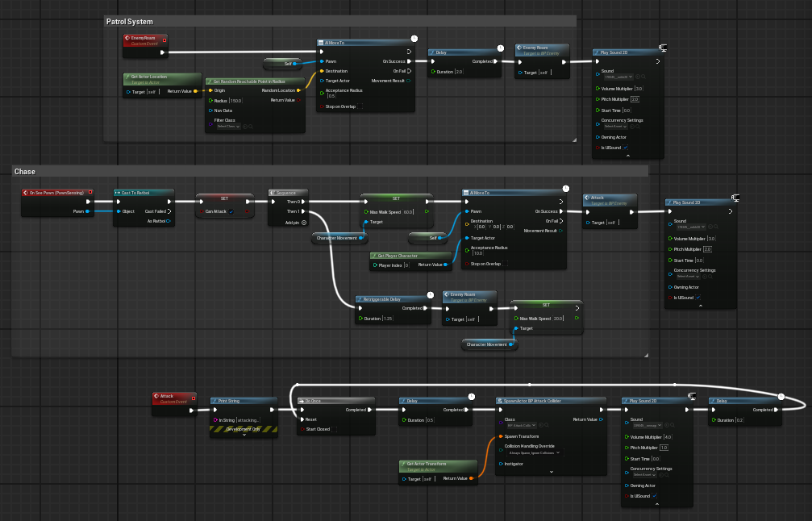Click the Max Walk Speed field showing 20.0
Image resolution: width=812 pixels, height=521 pixels.
(558, 319)
